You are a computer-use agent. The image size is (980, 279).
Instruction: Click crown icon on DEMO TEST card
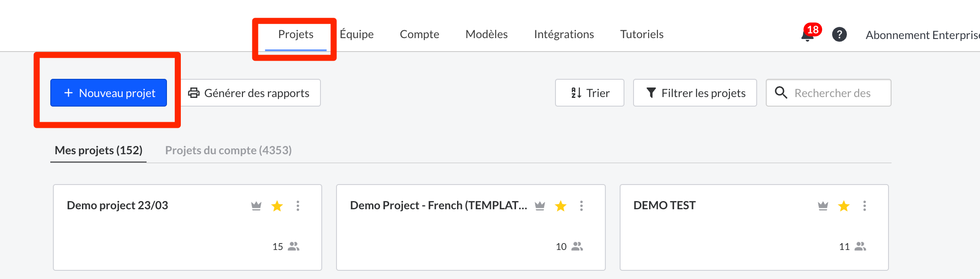point(823,206)
